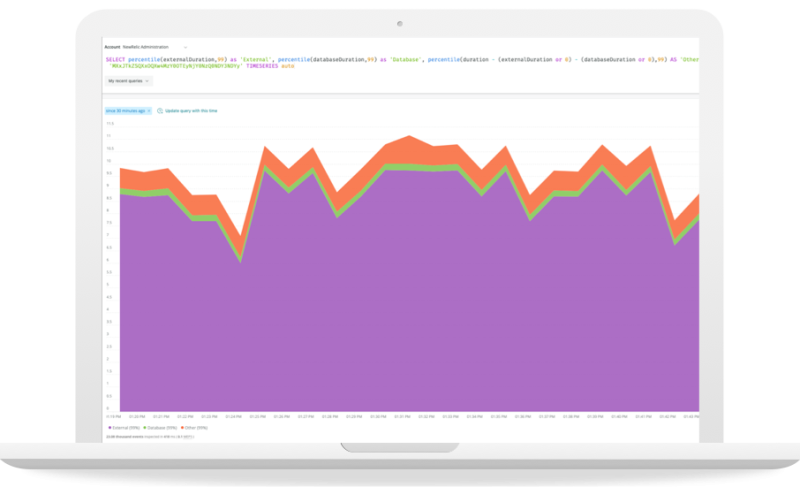
Task: Click 'Update query with this time' link
Action: (x=190, y=110)
